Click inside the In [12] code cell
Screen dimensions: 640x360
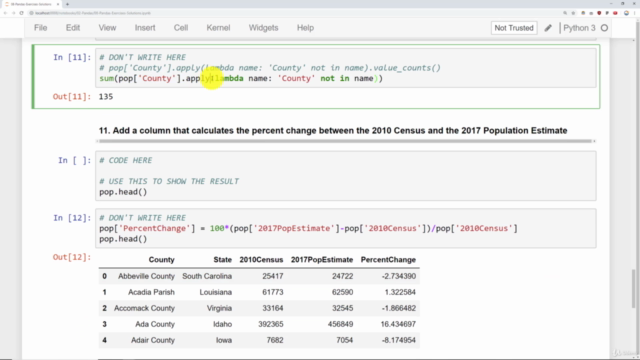point(346,228)
